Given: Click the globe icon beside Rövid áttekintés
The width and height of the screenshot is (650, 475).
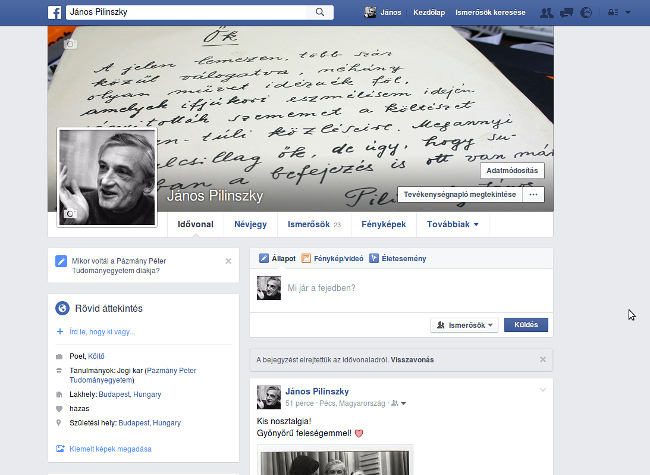Looking at the screenshot, I should tap(62, 308).
